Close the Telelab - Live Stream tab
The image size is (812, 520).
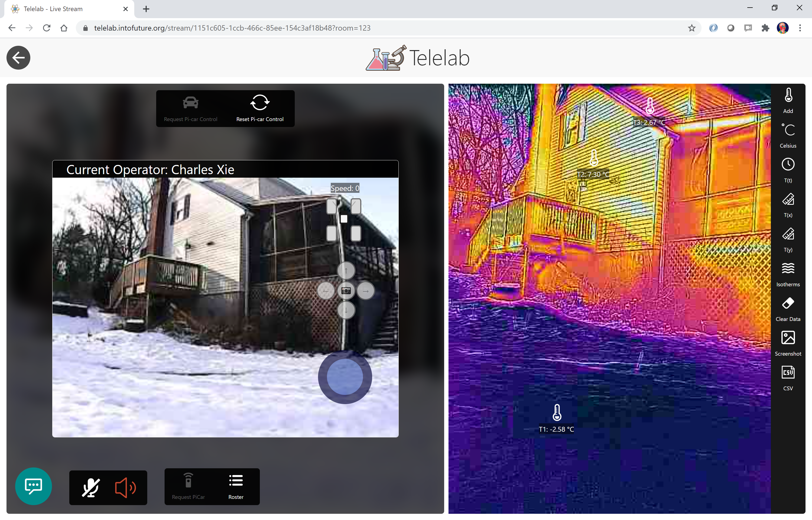tap(126, 9)
